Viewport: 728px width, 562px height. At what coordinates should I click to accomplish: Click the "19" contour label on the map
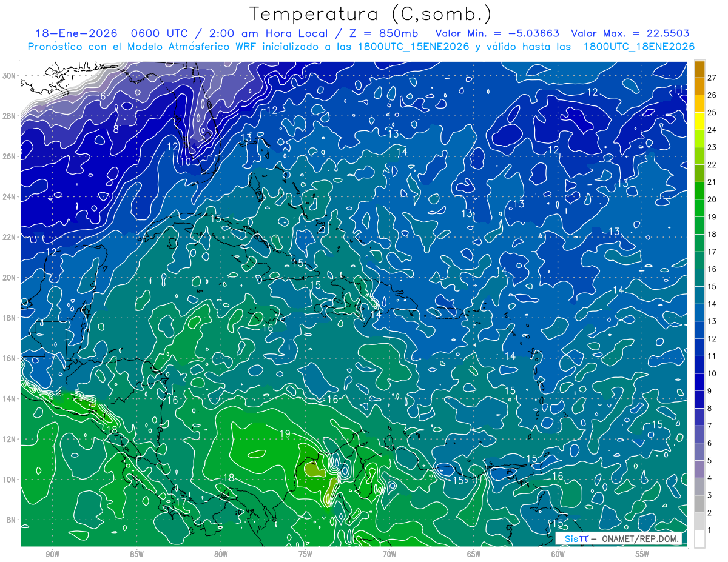(285, 433)
